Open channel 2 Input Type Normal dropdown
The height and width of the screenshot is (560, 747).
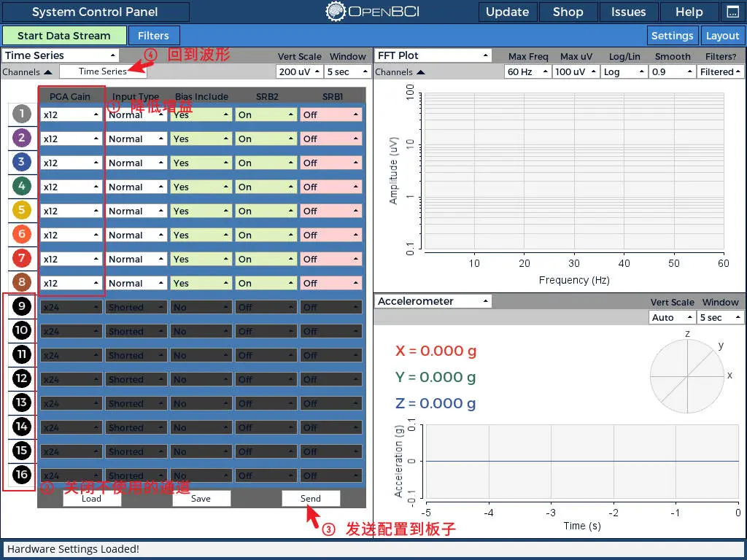tap(136, 139)
